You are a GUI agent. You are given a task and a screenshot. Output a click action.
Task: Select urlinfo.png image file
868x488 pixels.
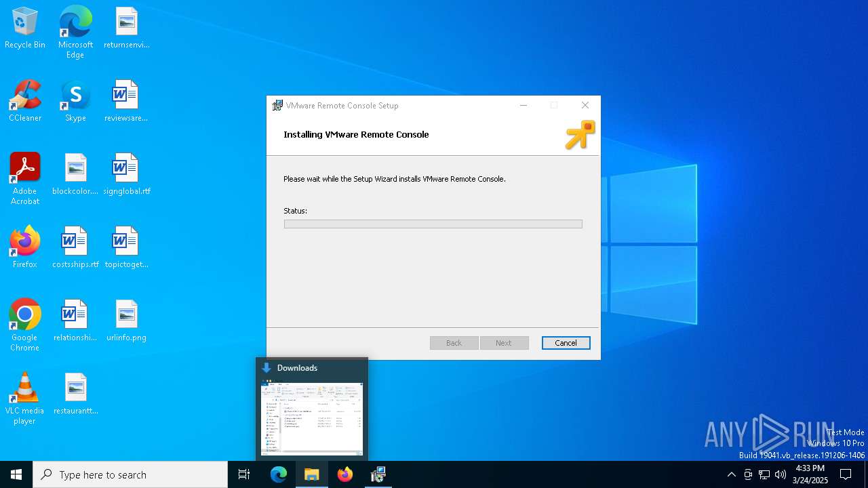(x=126, y=321)
